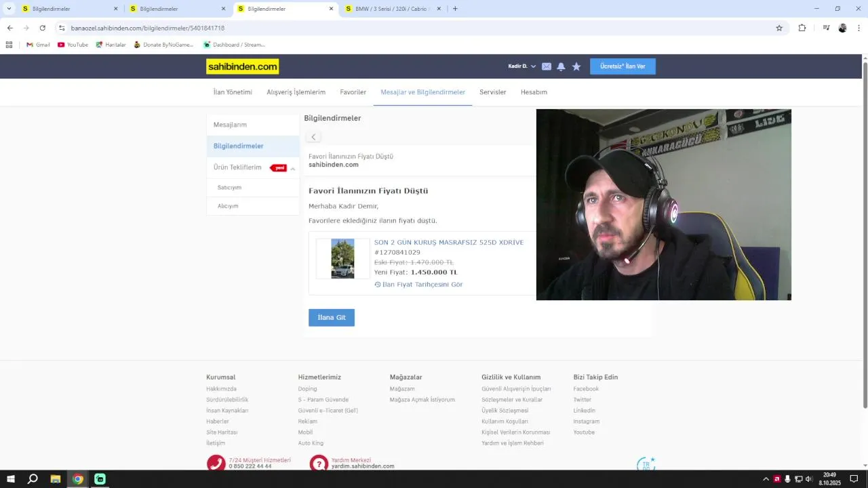Open the YouTube bookmark
Viewport: 868px width, 488px height.
(73, 45)
